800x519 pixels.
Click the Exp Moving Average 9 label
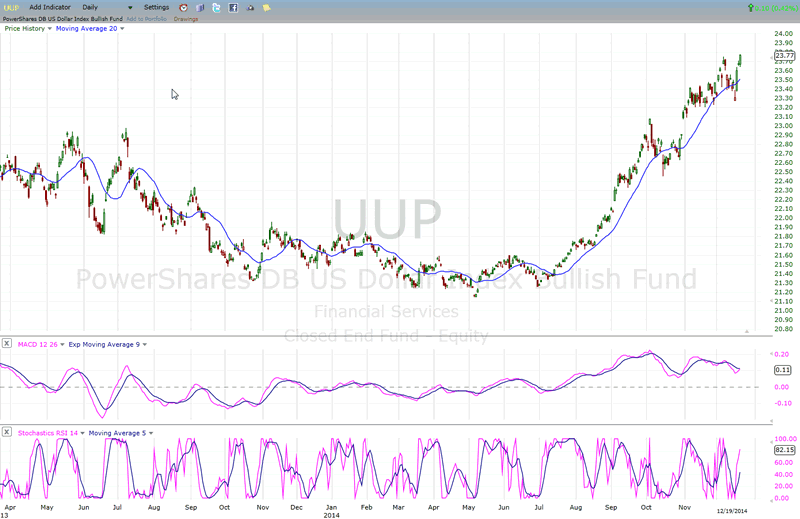[104, 344]
